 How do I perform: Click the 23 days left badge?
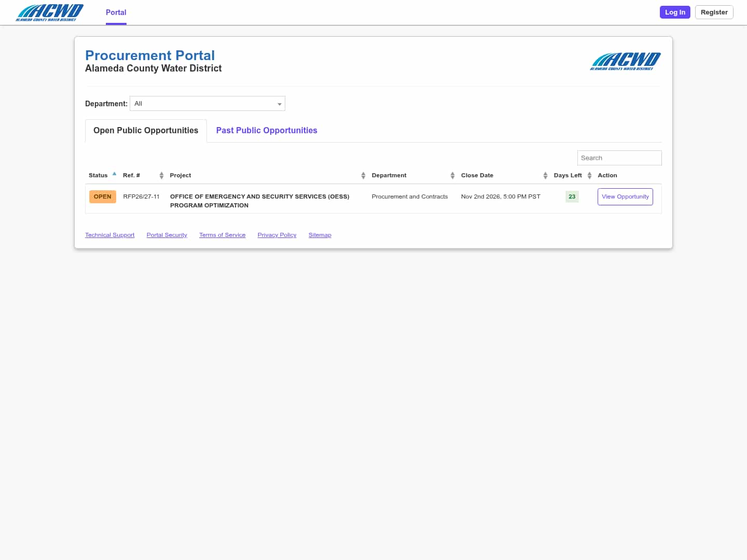tap(572, 197)
